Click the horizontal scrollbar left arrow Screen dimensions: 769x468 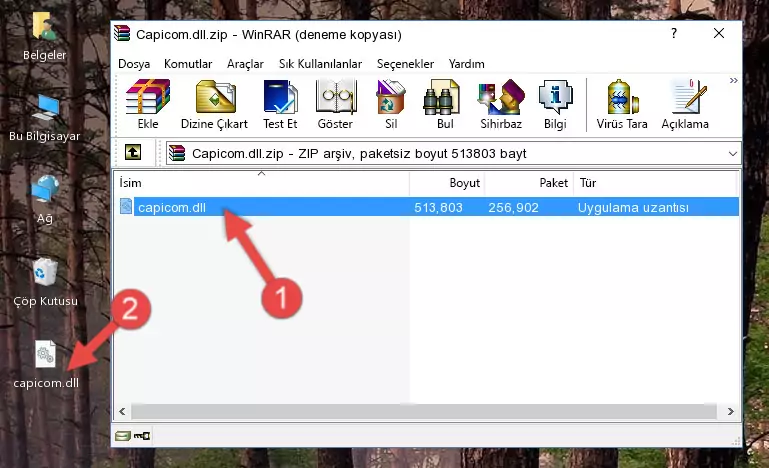(122, 411)
